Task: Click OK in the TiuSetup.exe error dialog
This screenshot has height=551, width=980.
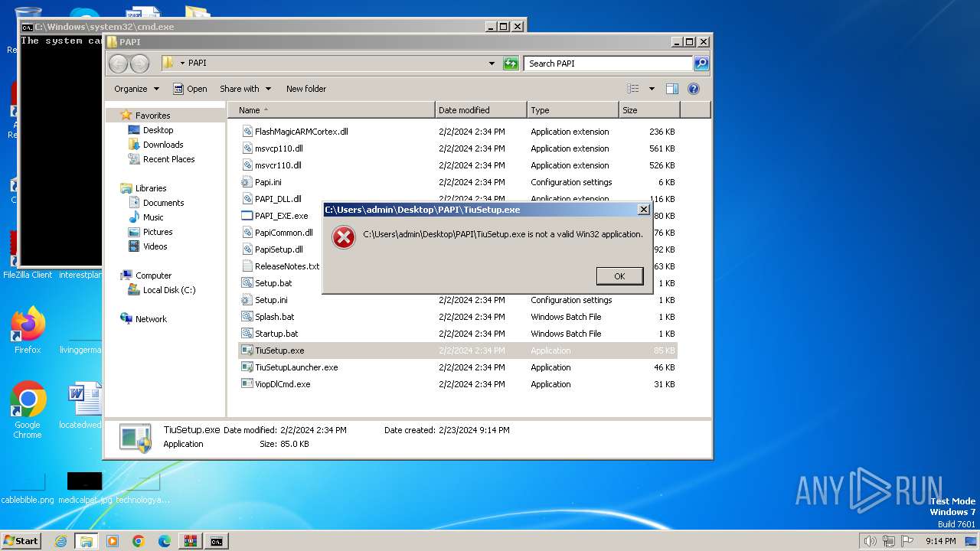Action: (x=619, y=276)
